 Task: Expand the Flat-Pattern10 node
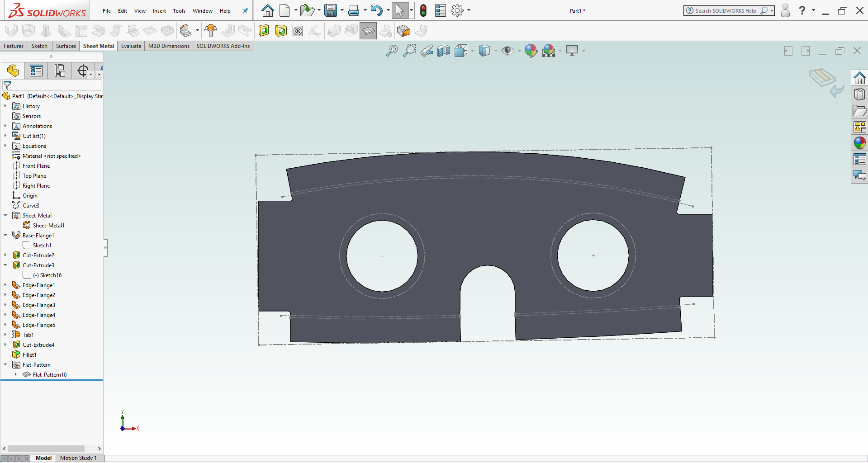pyautogui.click(x=16, y=375)
